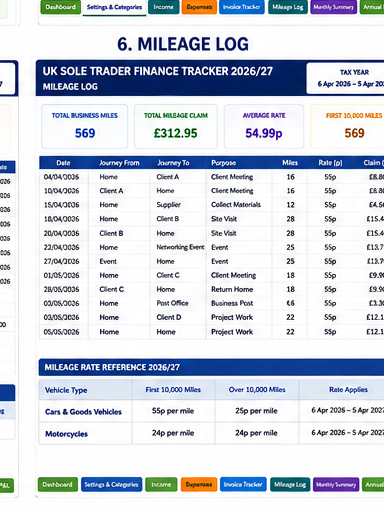This screenshot has height=512, width=384.
Task: Click the bottom Mileage Log button
Action: click(290, 484)
